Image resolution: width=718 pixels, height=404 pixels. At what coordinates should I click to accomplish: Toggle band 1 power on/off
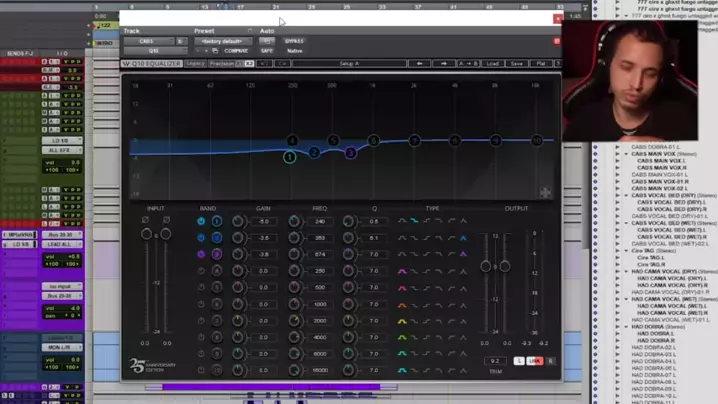(x=201, y=221)
